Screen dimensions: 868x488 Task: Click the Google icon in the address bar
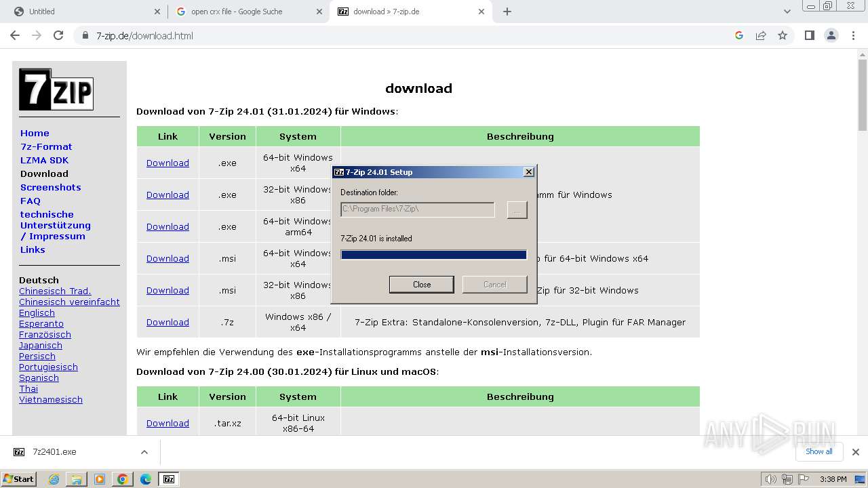739,35
